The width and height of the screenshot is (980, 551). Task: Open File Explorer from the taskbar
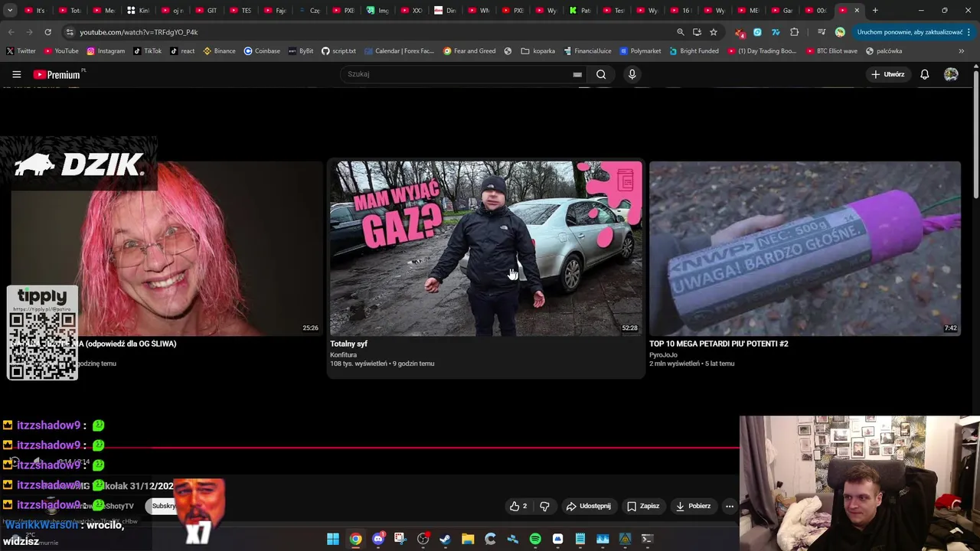pos(468,539)
